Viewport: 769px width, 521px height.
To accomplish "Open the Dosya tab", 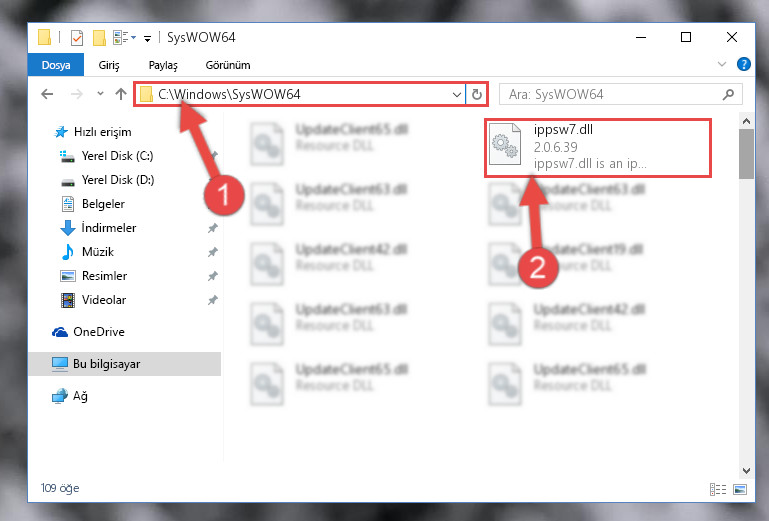I will click(x=56, y=65).
